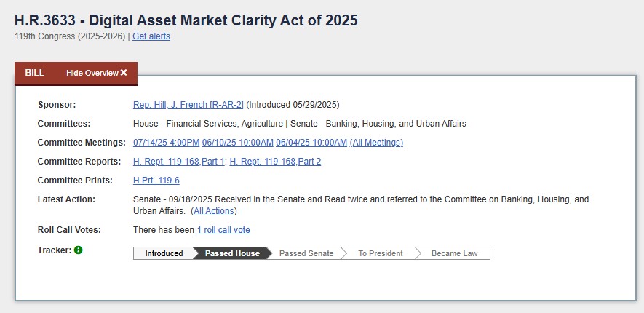Screen dimensions: 644x313
Task: Open the Get alerts link
Action: click(151, 36)
